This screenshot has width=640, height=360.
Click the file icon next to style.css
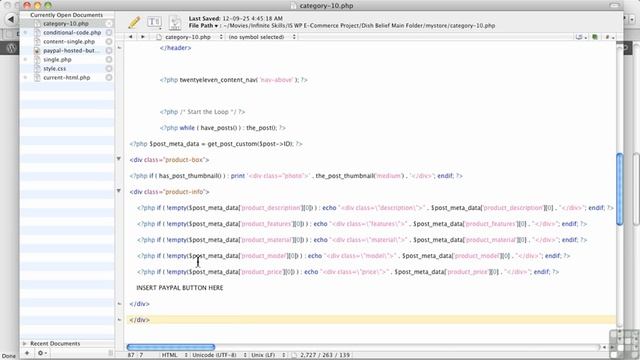pos(37,69)
